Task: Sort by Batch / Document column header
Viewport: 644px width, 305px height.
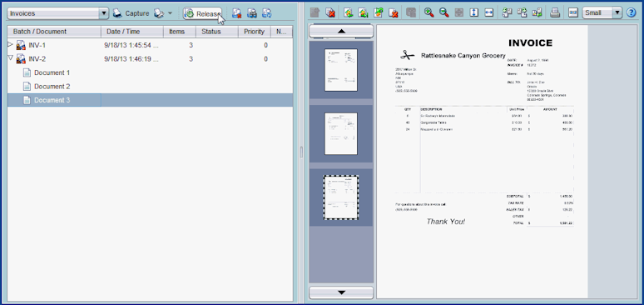Action: click(54, 32)
